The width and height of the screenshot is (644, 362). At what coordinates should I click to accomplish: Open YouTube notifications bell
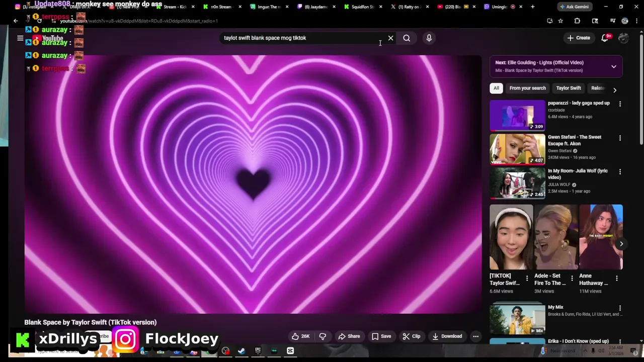coord(605,38)
